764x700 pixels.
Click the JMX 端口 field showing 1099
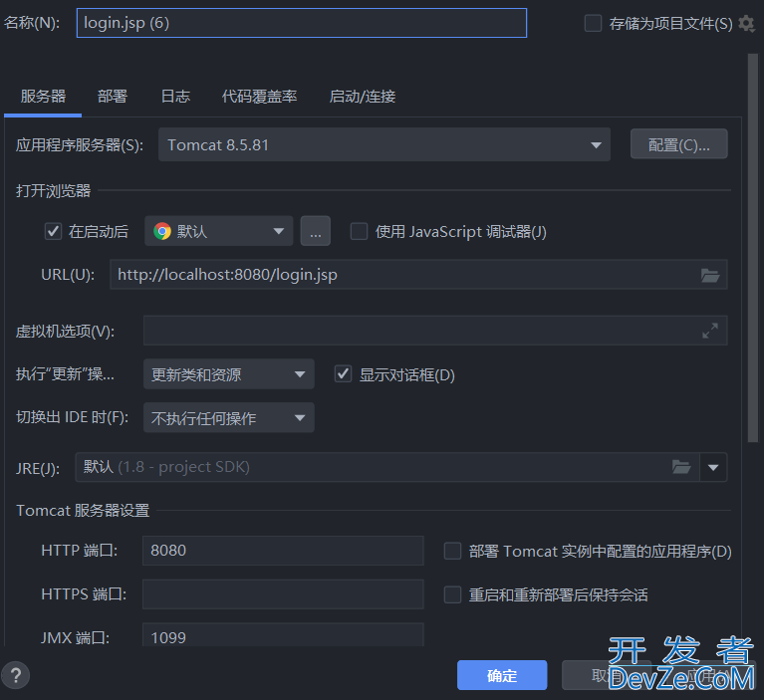coord(283,635)
